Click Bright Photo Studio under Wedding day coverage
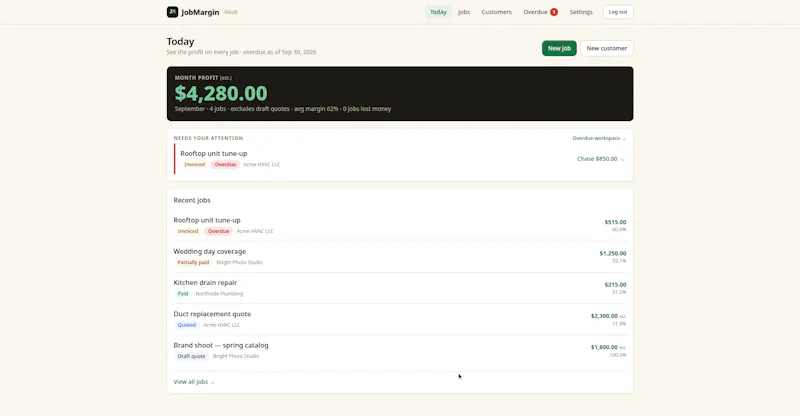Viewport: 800px width, 416px height. pos(240,262)
